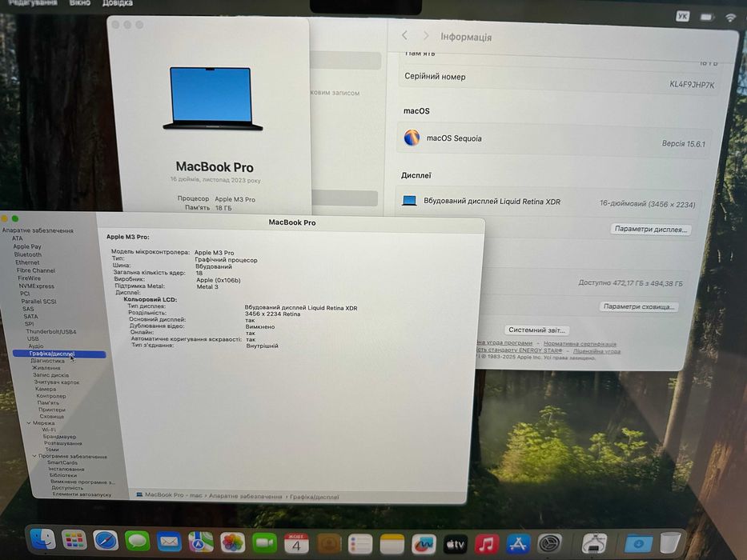
Task: Select Брандмауер under Мережа
Action: point(59,436)
